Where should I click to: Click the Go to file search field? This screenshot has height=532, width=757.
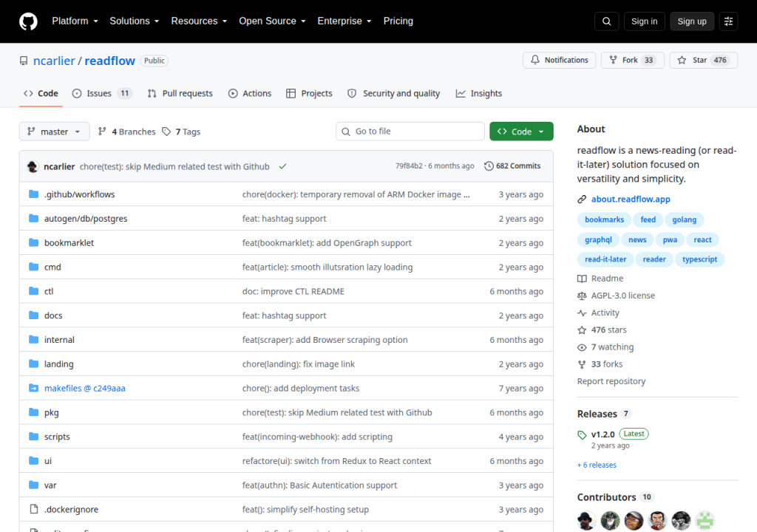point(410,132)
